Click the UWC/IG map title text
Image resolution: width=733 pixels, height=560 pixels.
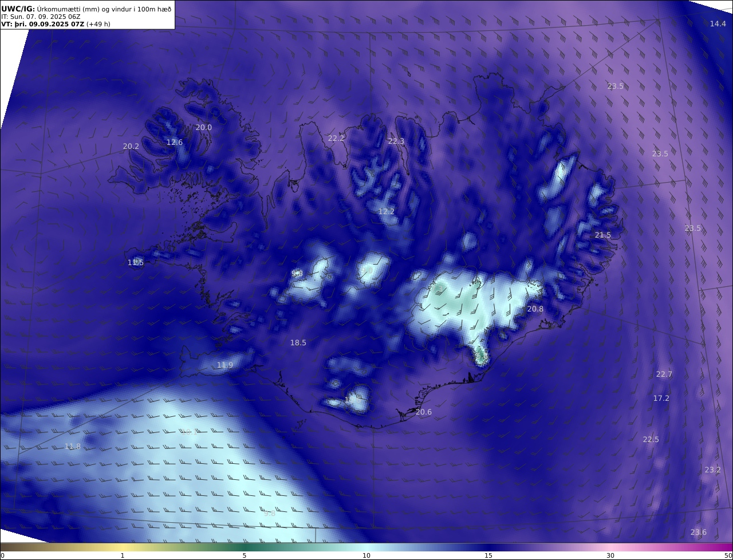click(86, 9)
